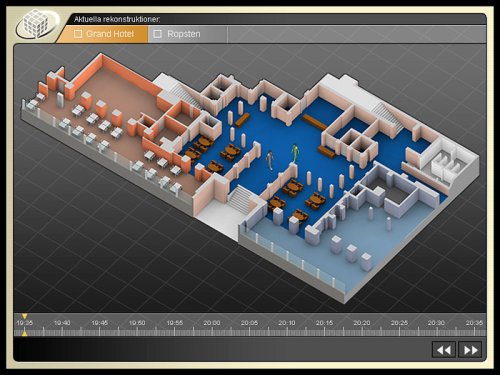Click the fast-forward double-arrow button

(x=470, y=350)
